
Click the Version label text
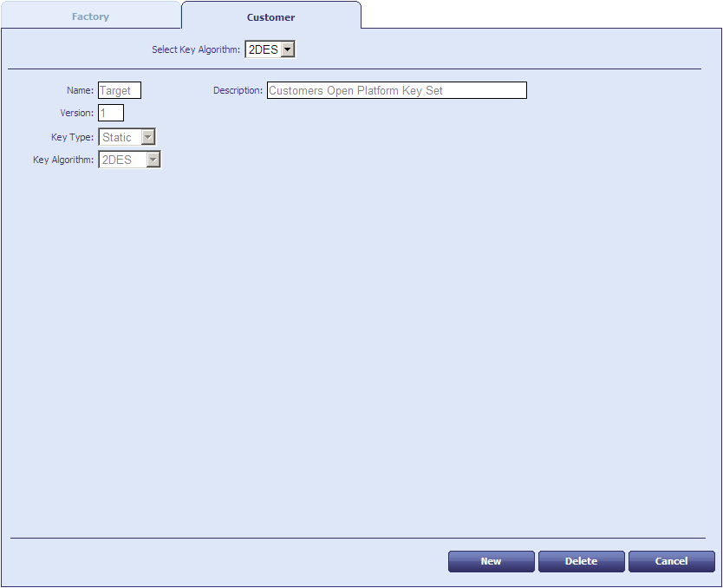(x=77, y=113)
